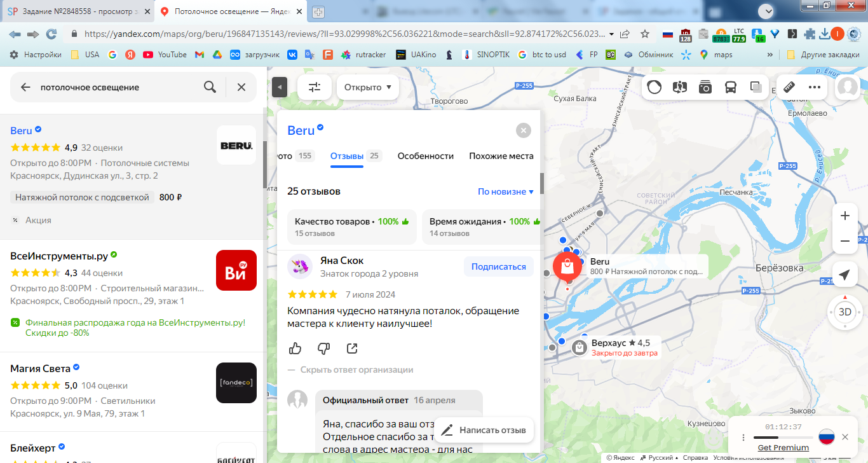Toggle 3D map tilt mode
The width and height of the screenshot is (868, 463).
pyautogui.click(x=845, y=312)
